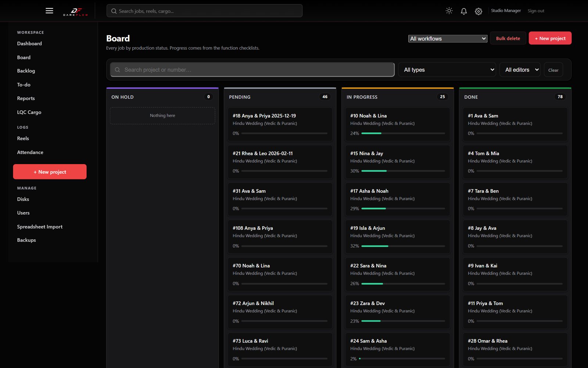Open the All workflows dropdown
The image size is (588, 368).
coord(448,39)
